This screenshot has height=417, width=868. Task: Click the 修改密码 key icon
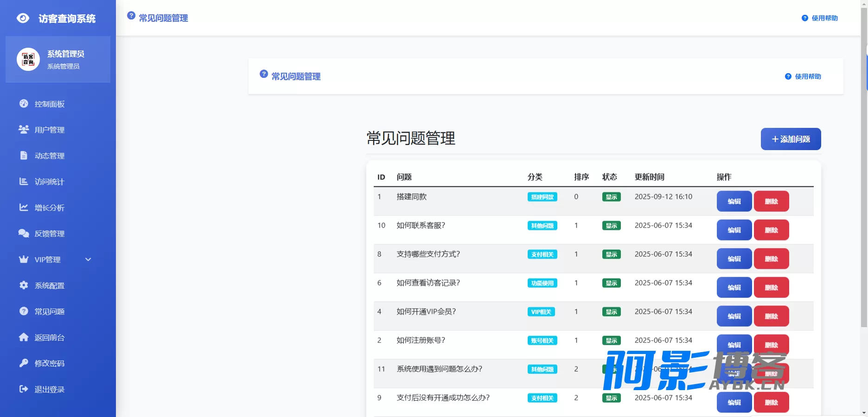tap(24, 363)
